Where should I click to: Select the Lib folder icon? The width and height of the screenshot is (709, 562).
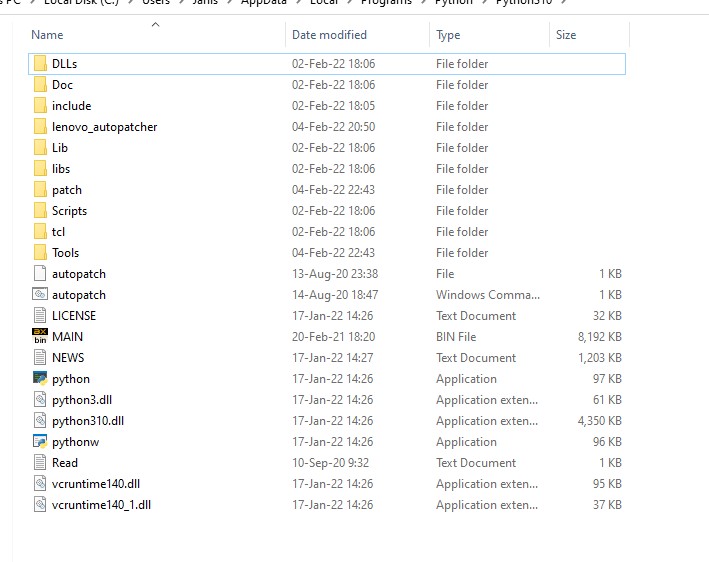pyautogui.click(x=40, y=148)
